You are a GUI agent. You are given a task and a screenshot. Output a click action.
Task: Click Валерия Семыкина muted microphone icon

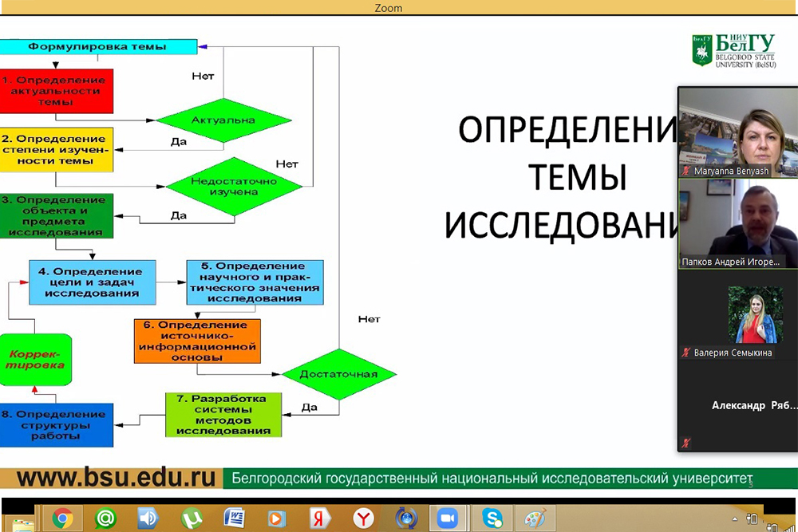click(685, 353)
